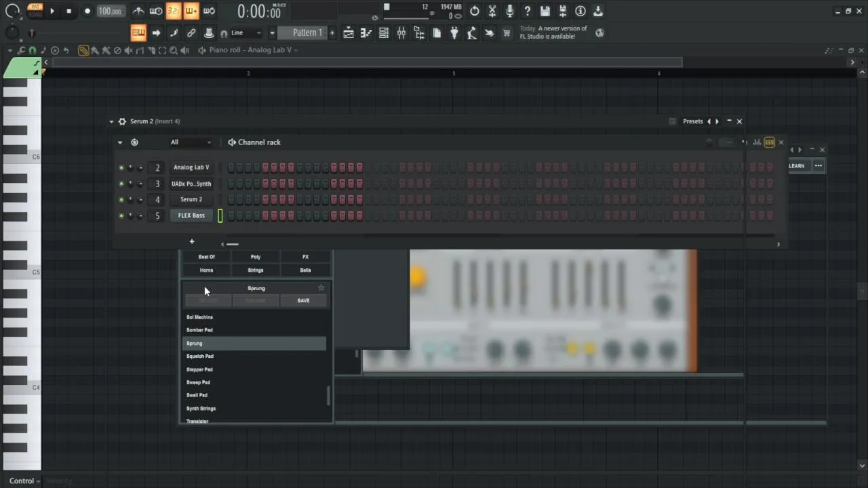Stop playback with the Stop button
Screen dimensions: 868x488
click(68, 11)
